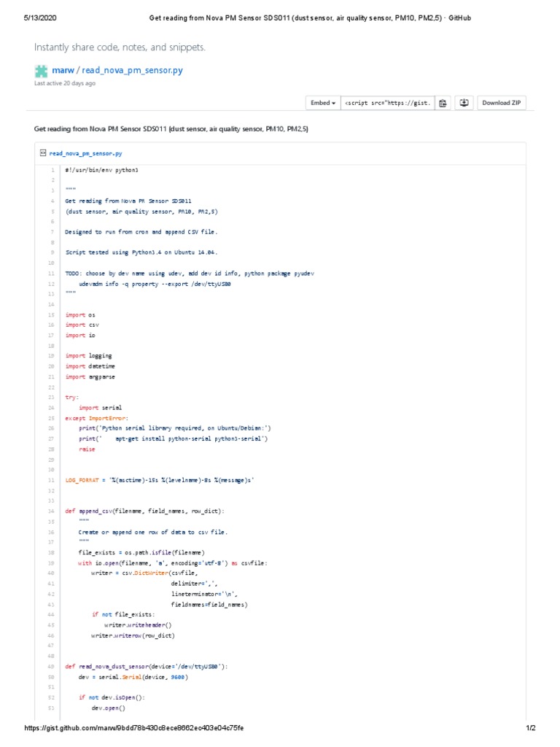
Task: Click the Download ZIP button
Action: tap(502, 103)
